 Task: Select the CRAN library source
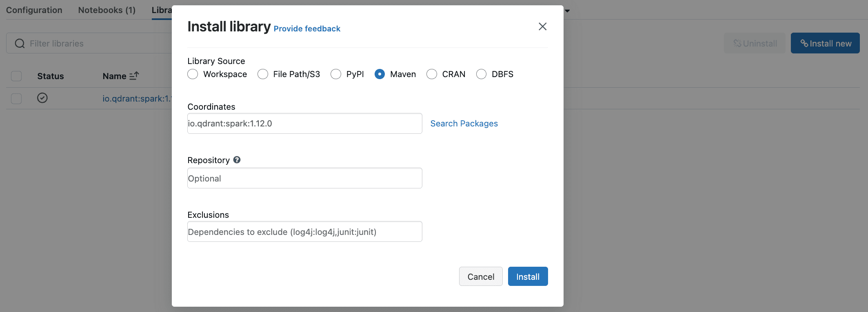tap(432, 74)
